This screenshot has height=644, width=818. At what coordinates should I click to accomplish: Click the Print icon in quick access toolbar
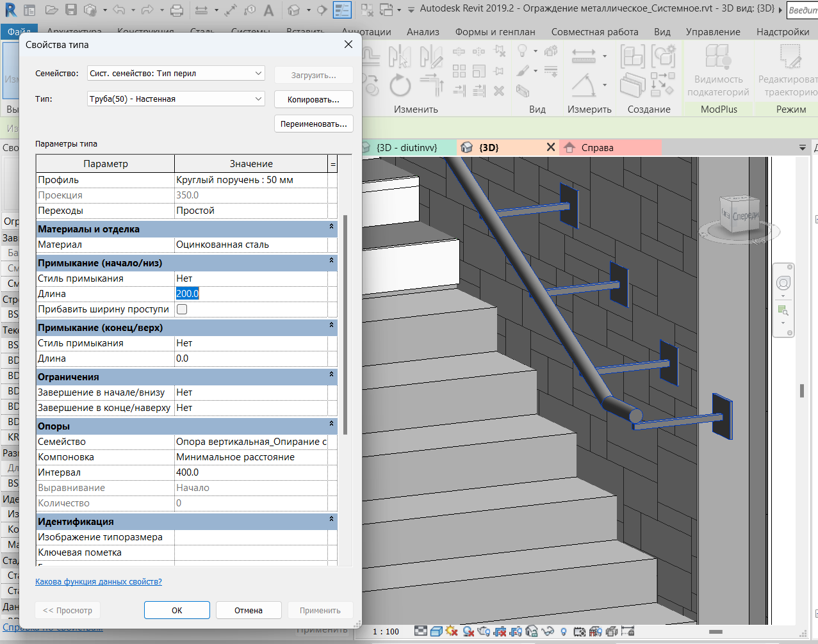point(177,10)
